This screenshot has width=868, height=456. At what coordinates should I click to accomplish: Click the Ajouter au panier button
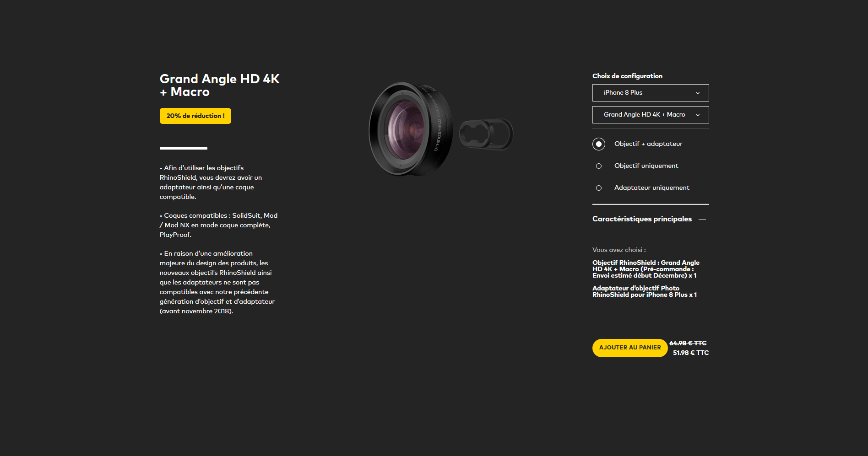pyautogui.click(x=630, y=348)
